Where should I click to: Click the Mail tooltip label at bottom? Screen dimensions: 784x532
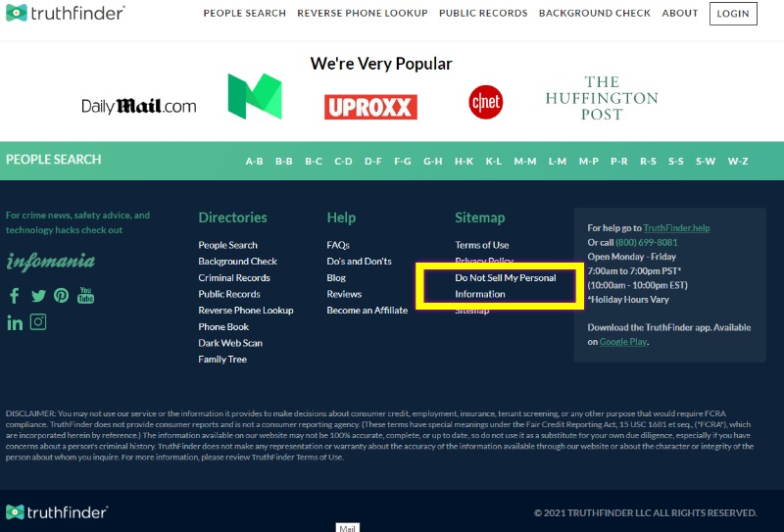point(348,528)
